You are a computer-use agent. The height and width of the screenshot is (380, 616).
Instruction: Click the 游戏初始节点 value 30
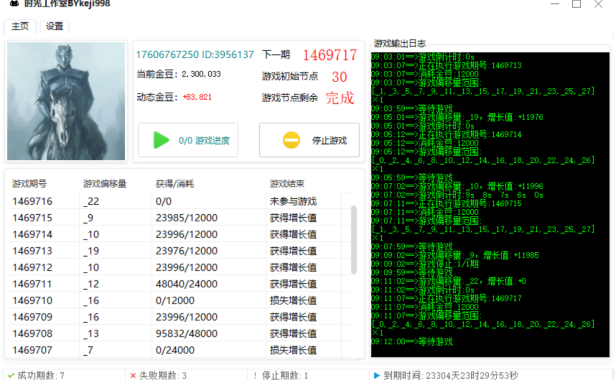pyautogui.click(x=339, y=77)
